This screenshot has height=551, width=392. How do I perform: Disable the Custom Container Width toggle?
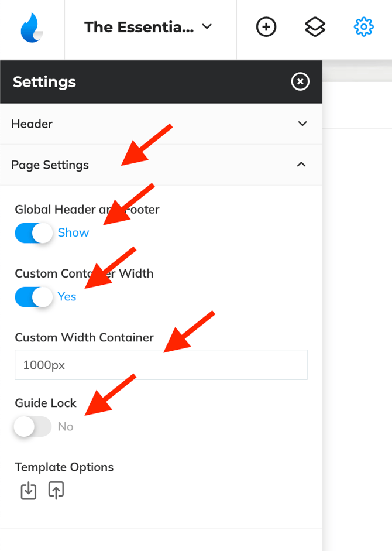[x=33, y=297]
